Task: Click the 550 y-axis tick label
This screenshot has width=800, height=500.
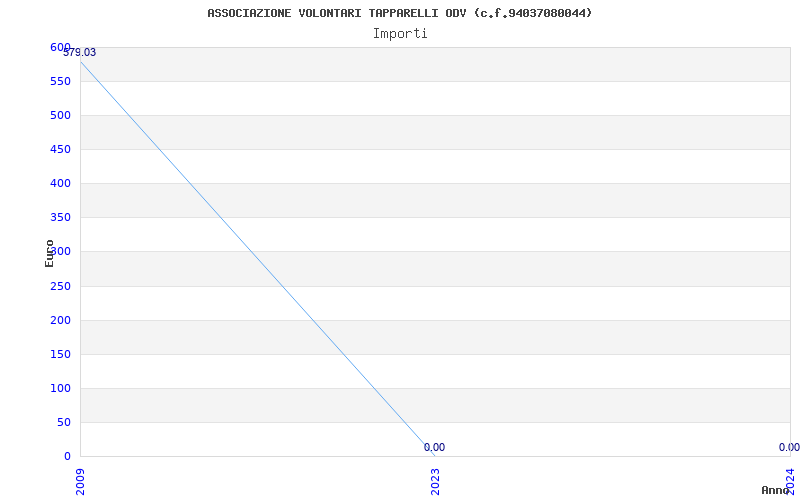Action: pyautogui.click(x=60, y=82)
